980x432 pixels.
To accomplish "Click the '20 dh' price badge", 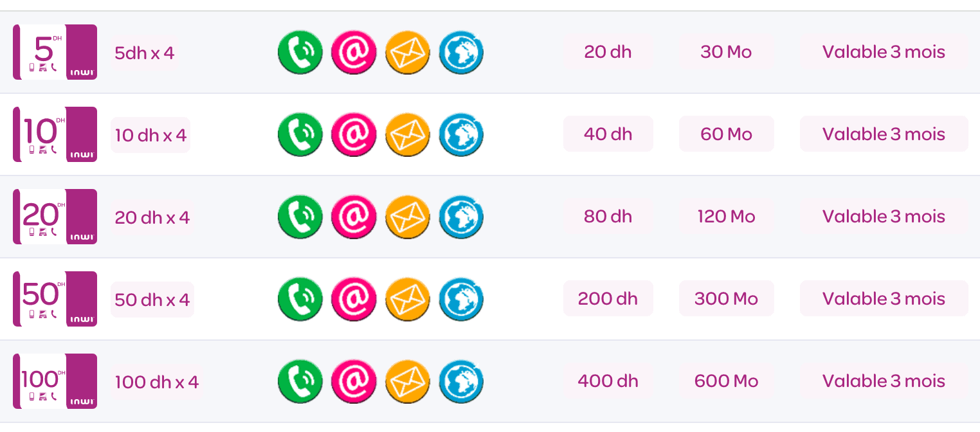I will click(608, 52).
